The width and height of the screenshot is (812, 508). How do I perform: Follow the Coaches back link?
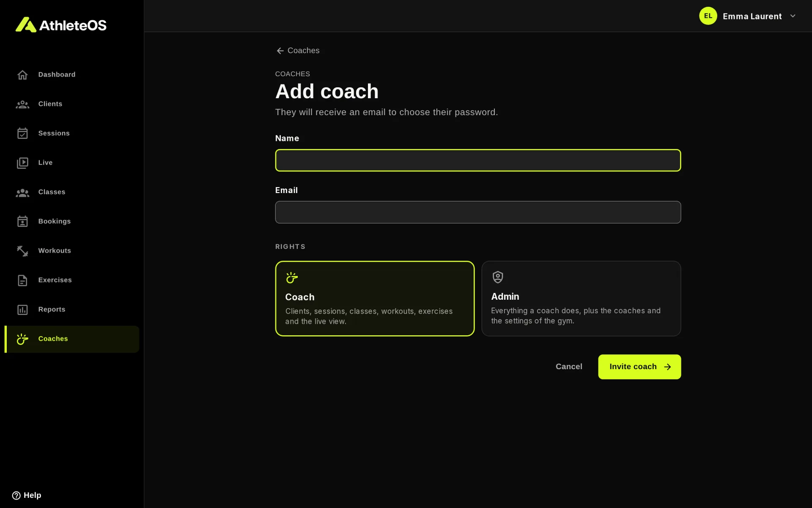click(x=298, y=51)
